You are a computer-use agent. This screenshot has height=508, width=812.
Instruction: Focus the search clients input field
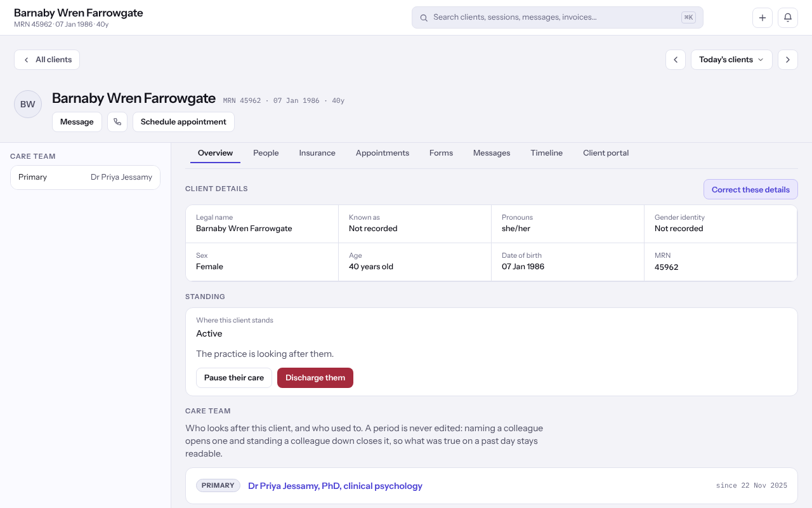557,18
